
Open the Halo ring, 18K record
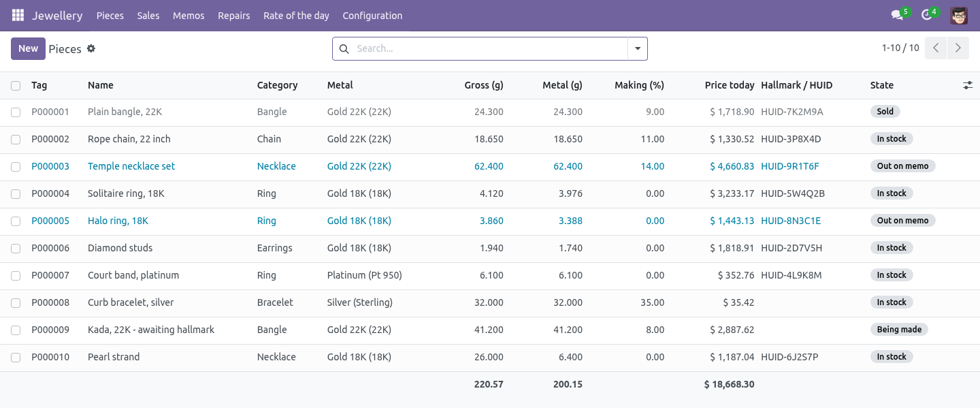[118, 221]
